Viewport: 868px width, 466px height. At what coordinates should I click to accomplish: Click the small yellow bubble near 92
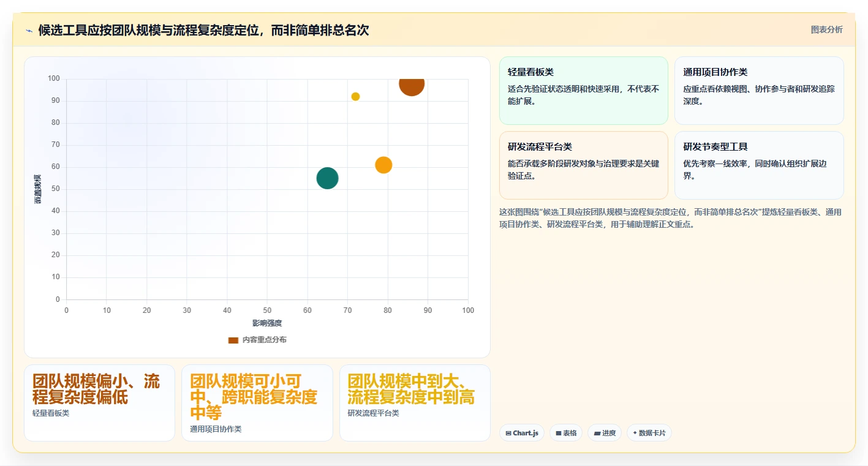(355, 96)
